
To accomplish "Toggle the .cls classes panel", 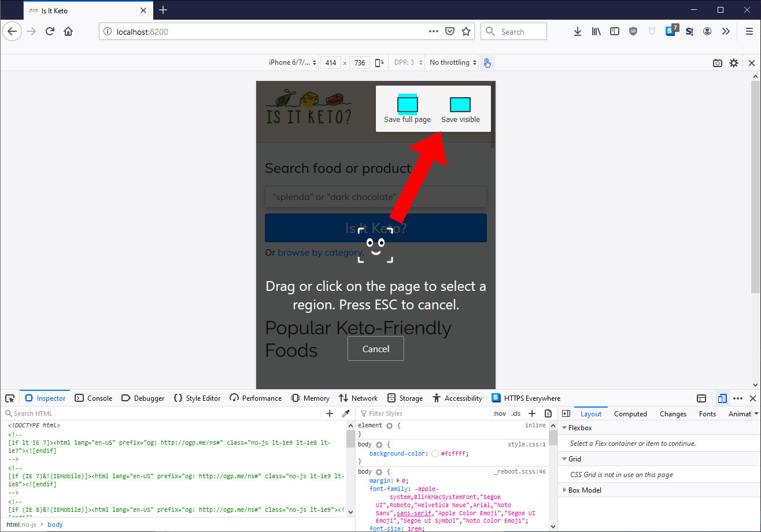I will coord(516,413).
